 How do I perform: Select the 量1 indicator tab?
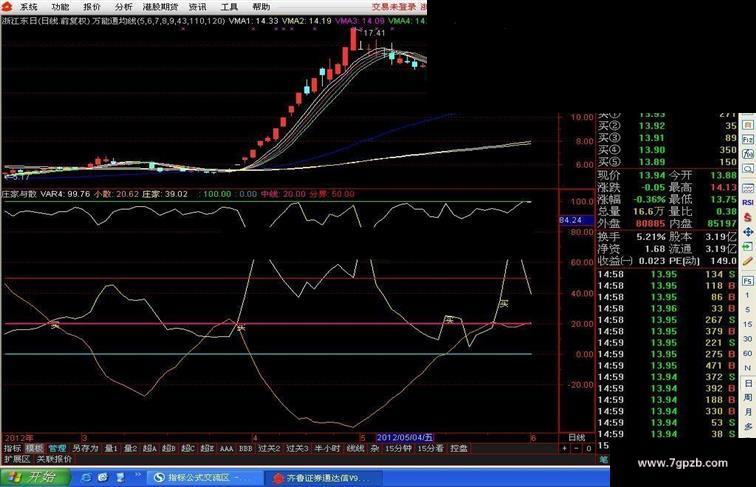(111, 448)
